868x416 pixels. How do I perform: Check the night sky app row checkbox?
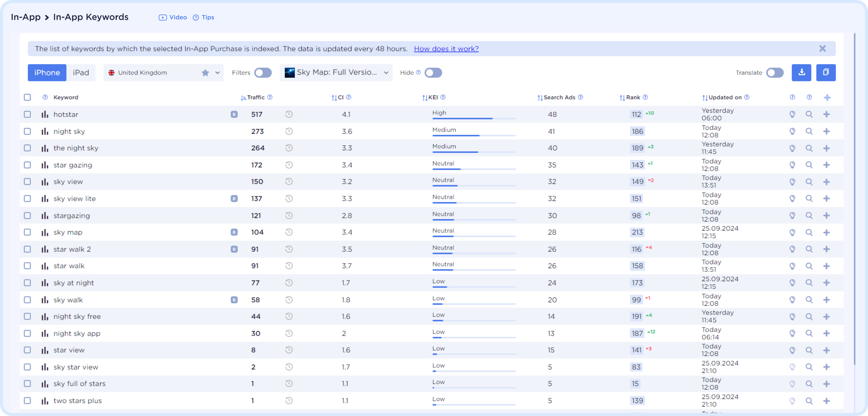click(27, 333)
